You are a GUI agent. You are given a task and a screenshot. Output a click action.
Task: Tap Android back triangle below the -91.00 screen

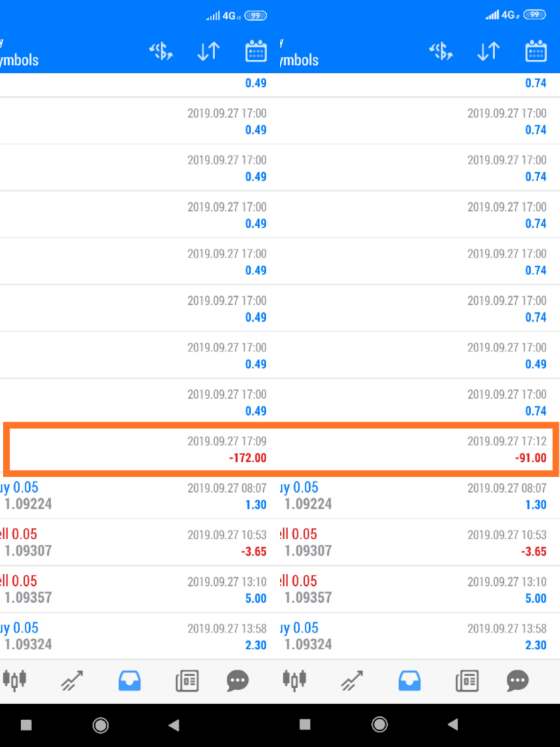[x=453, y=725]
